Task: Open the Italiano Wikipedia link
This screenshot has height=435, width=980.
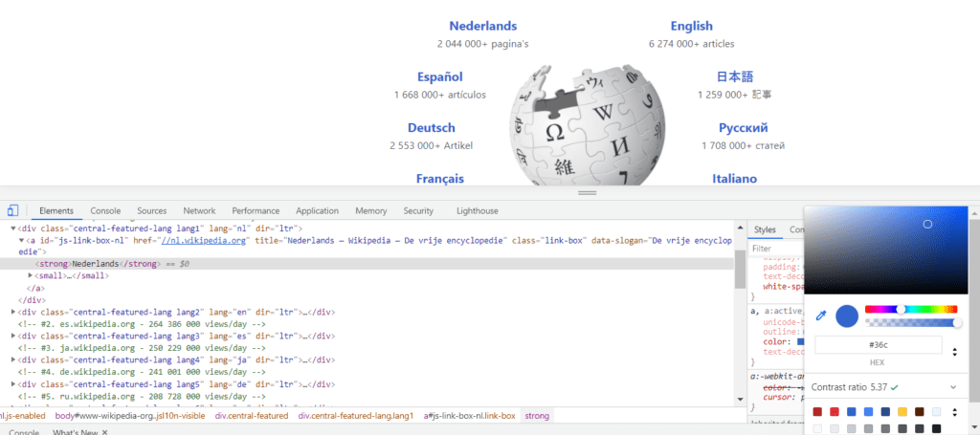Action: pos(734,179)
